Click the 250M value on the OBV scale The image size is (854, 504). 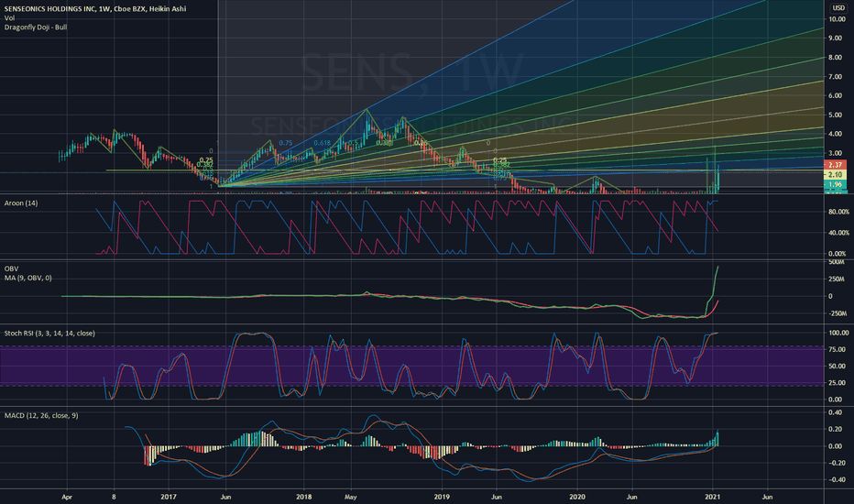(x=838, y=279)
